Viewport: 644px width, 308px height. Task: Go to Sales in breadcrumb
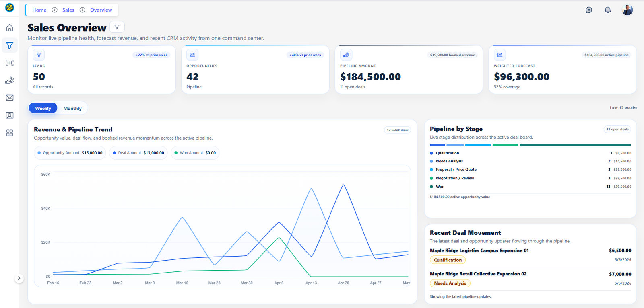pos(68,10)
